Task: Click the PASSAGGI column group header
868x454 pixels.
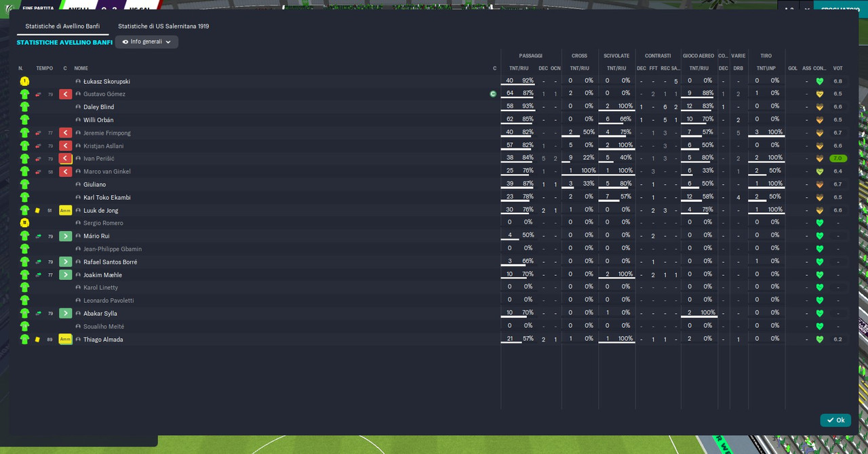Action: coord(531,56)
